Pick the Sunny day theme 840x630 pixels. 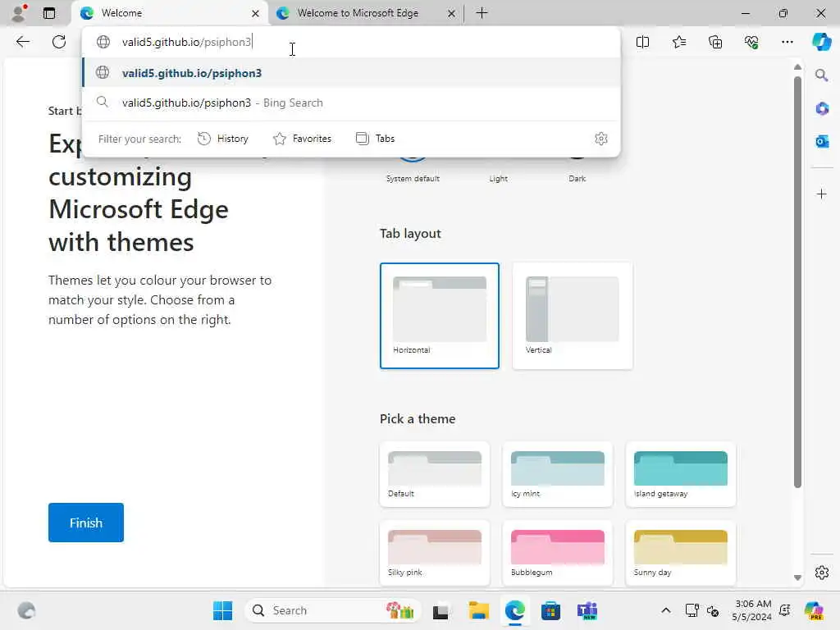[x=680, y=552]
